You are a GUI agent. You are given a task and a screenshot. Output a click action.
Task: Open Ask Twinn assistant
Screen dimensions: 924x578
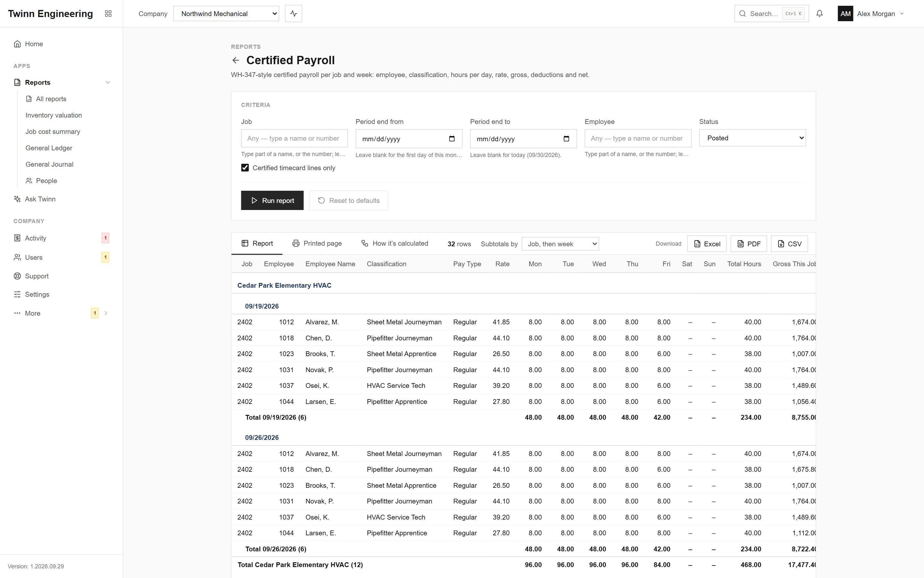[61, 199]
